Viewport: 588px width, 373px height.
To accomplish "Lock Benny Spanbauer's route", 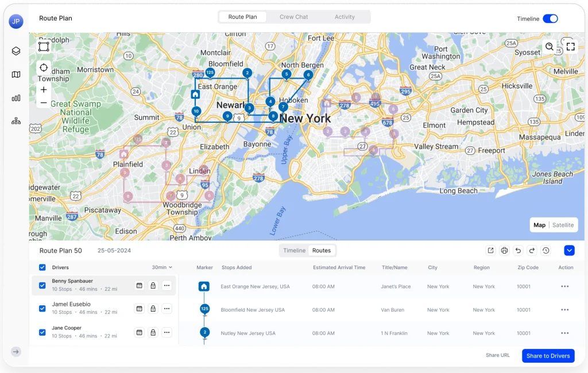I will point(153,286).
